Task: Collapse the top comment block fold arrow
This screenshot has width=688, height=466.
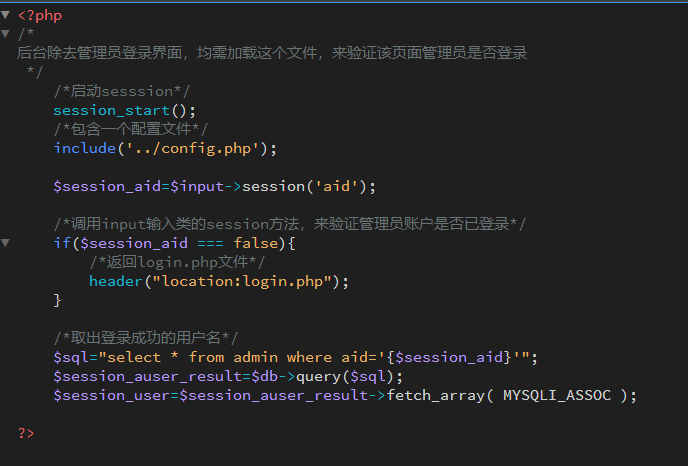Action: (x=5, y=33)
